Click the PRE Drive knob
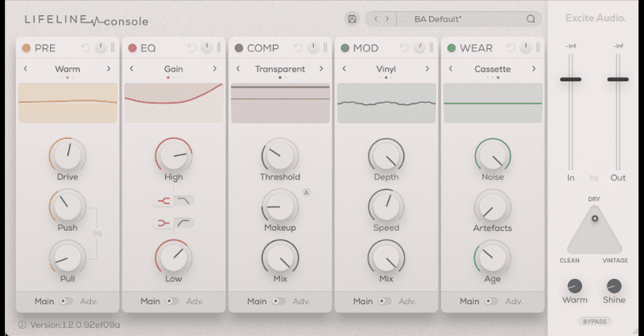This screenshot has width=644, height=336. pyautogui.click(x=68, y=155)
